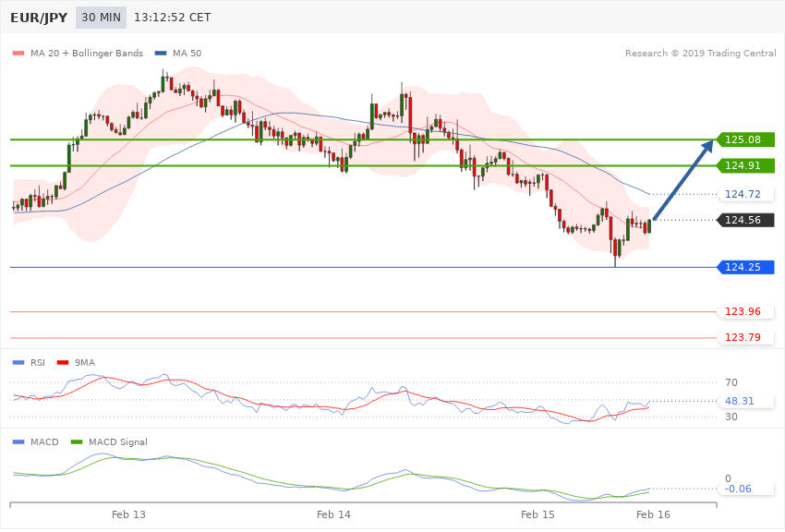Click the 124.25 pivot price tag
Image resolution: width=785 pixels, height=532 pixels.
745,267
